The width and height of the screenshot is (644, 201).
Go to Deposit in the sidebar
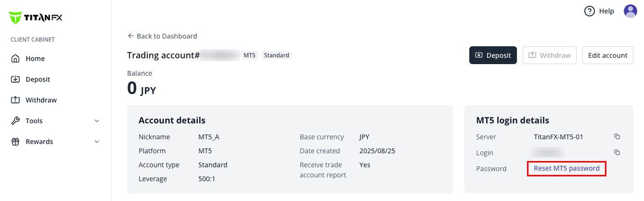38,80
